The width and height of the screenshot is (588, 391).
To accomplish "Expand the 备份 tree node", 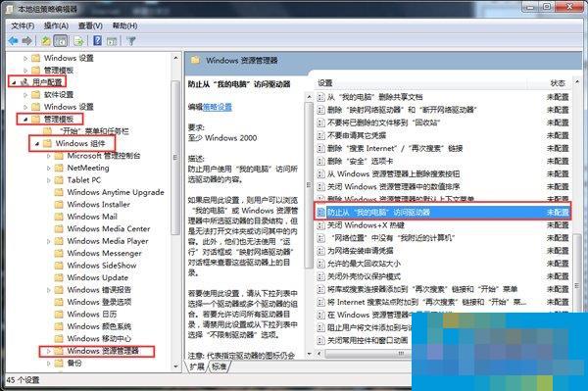I will click(48, 364).
